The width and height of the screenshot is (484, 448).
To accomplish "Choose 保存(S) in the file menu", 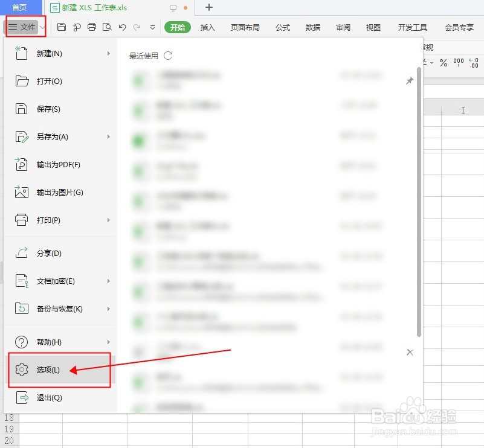I will tap(60, 109).
